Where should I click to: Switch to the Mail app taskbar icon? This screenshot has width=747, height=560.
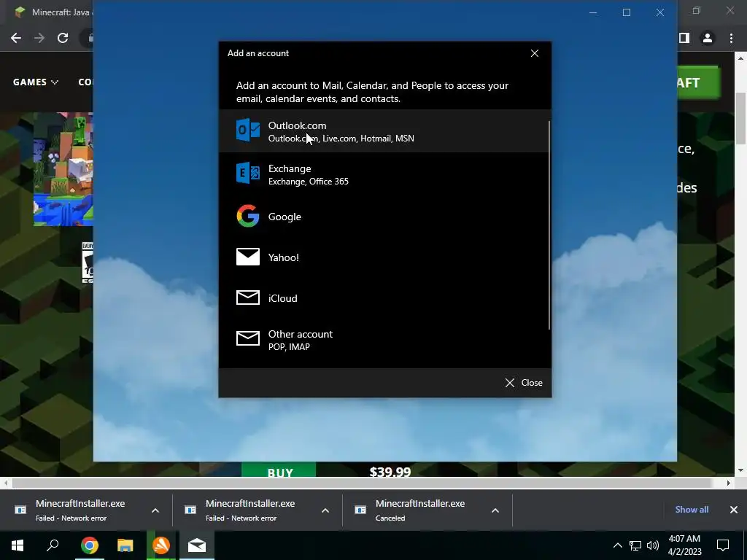pyautogui.click(x=197, y=545)
